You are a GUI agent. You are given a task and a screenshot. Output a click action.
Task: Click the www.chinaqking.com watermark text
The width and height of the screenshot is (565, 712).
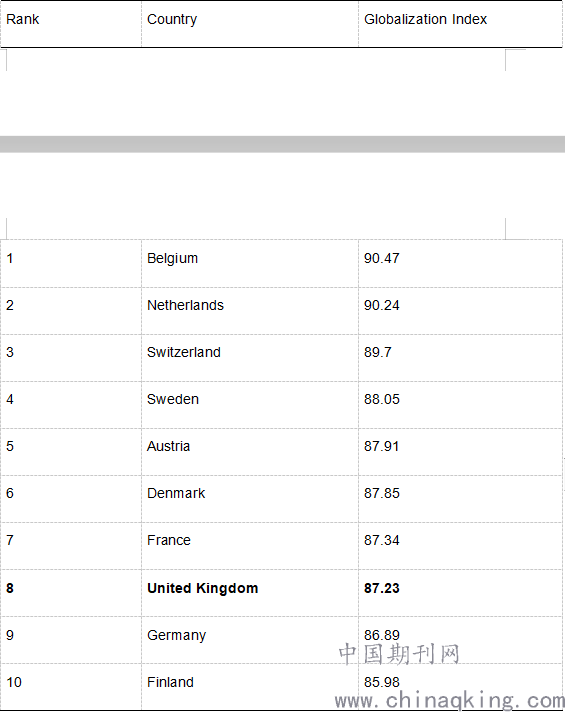450,700
